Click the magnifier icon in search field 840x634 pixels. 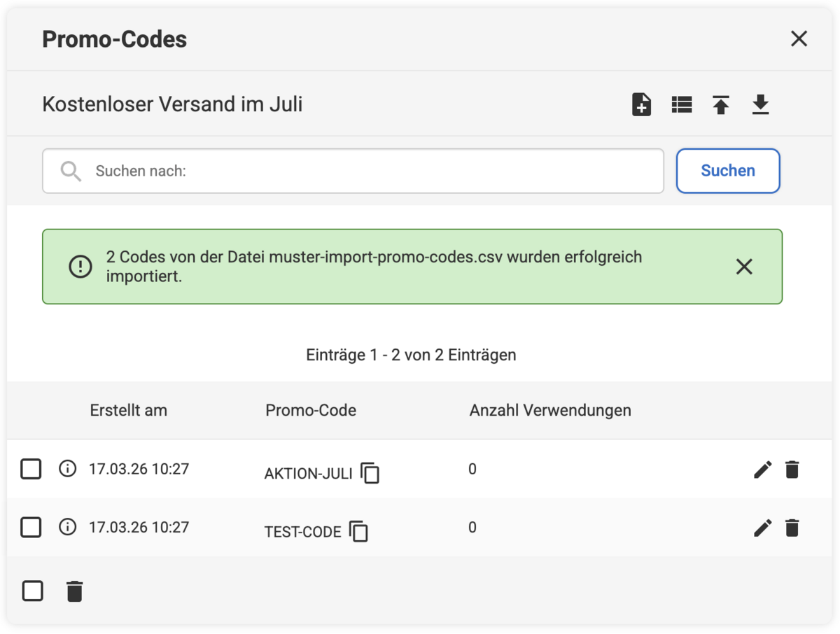pos(71,171)
